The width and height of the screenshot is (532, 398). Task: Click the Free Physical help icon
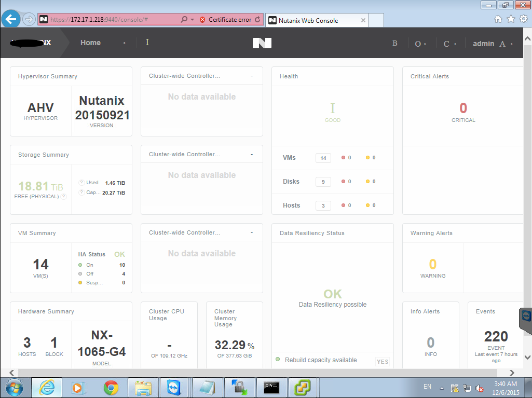63,197
